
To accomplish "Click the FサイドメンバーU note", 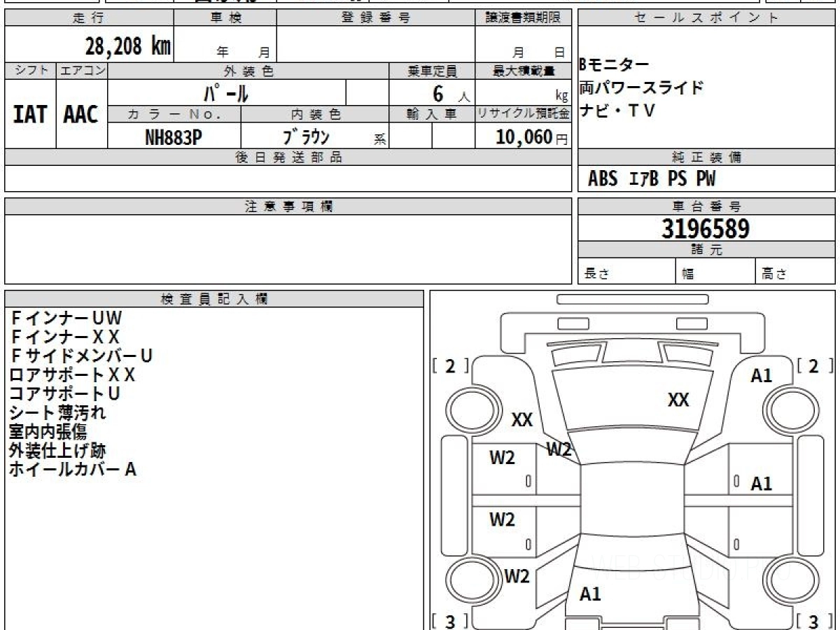I will click(81, 356).
